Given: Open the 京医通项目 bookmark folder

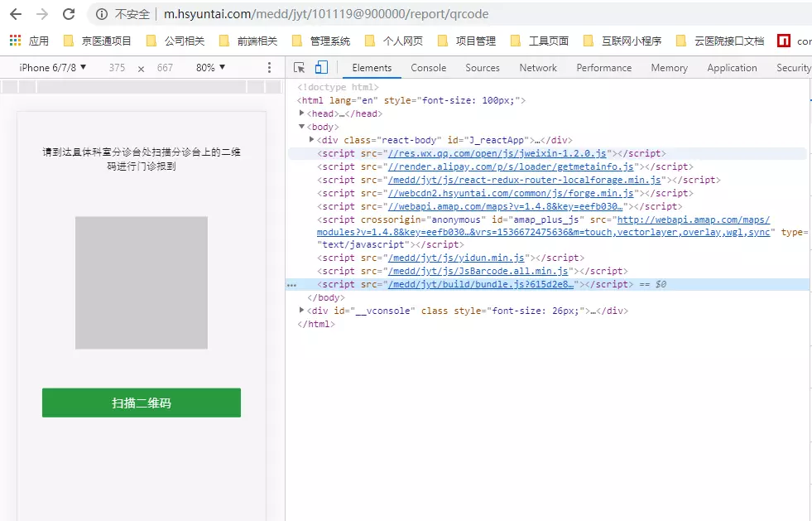Looking at the screenshot, I should tap(97, 41).
